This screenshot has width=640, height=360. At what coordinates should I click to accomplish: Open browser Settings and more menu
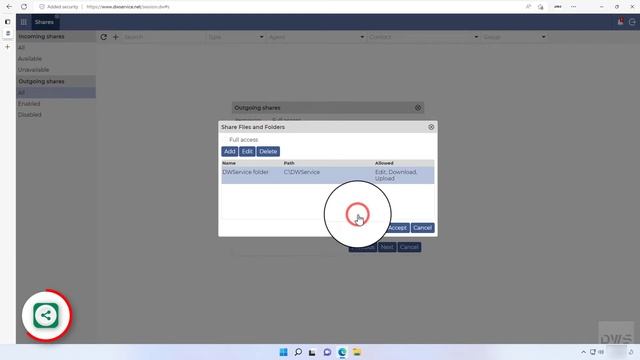573,7
